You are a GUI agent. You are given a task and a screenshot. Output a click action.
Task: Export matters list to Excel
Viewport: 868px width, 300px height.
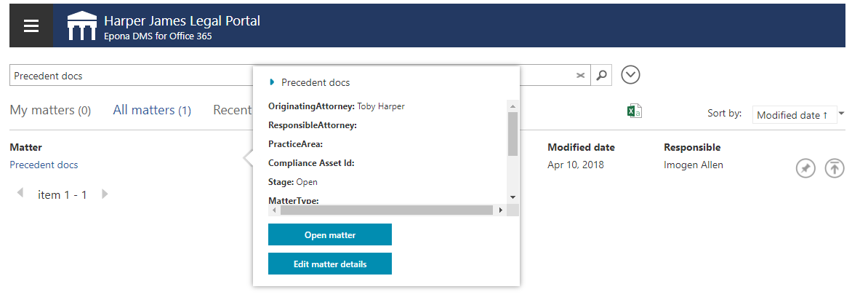coord(635,111)
